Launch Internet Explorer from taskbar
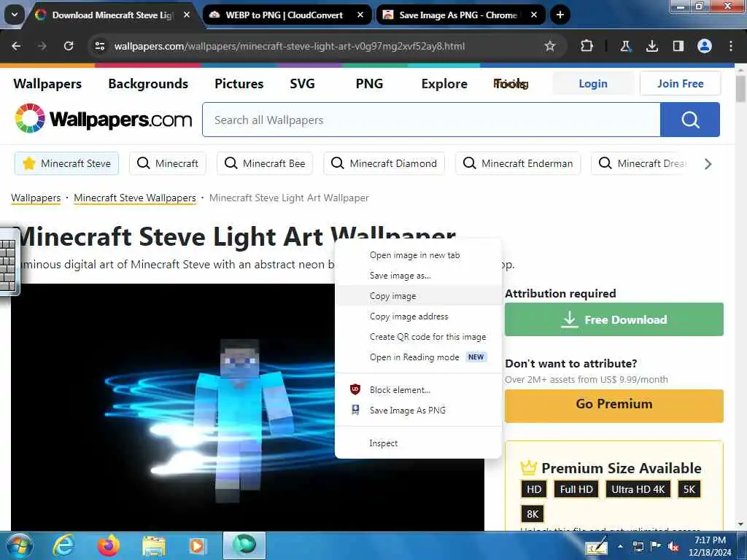Screen dimensions: 747x560 coord(63,545)
